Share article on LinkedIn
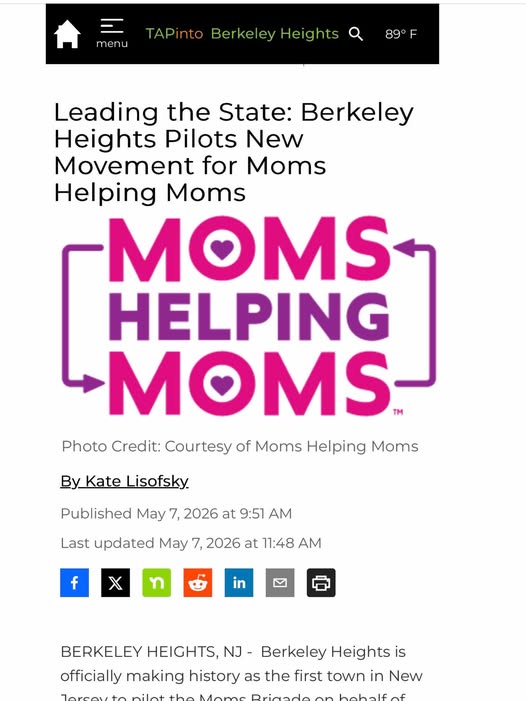 point(239,583)
